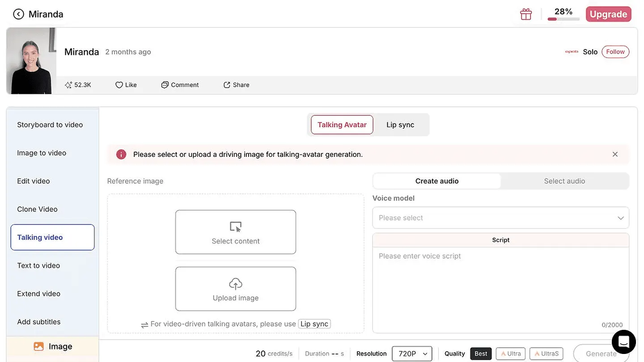Open Image to video in sidebar
This screenshot has height=362, width=644.
(x=52, y=153)
